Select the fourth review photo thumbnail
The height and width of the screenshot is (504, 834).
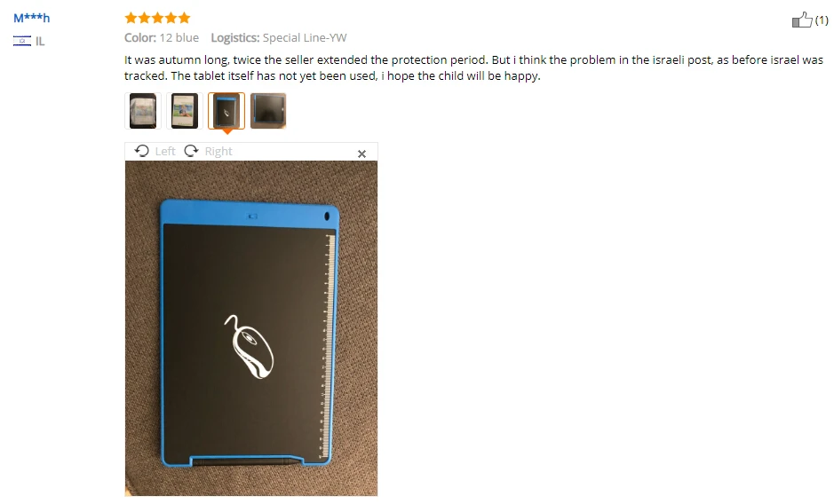tap(268, 111)
